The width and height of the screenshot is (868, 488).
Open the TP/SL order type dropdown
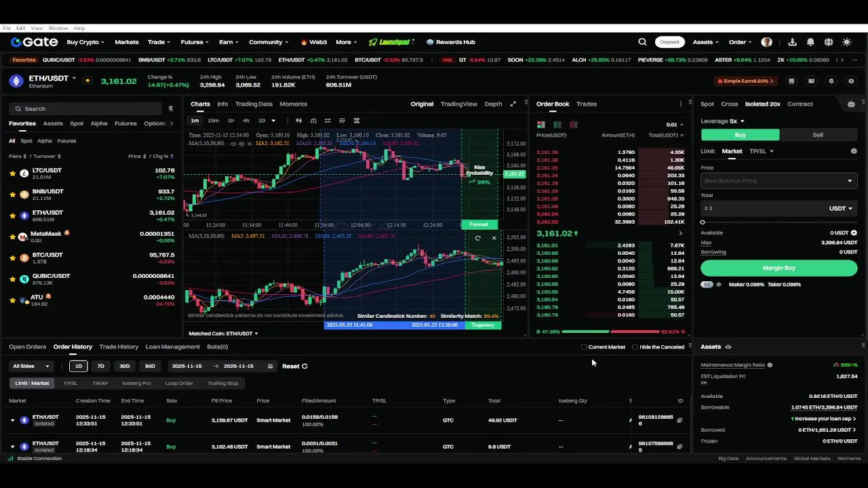coord(762,151)
